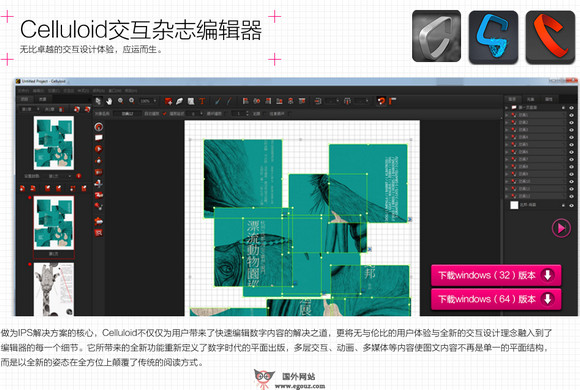
Task: Choose the orange T text tool
Action: (x=202, y=101)
